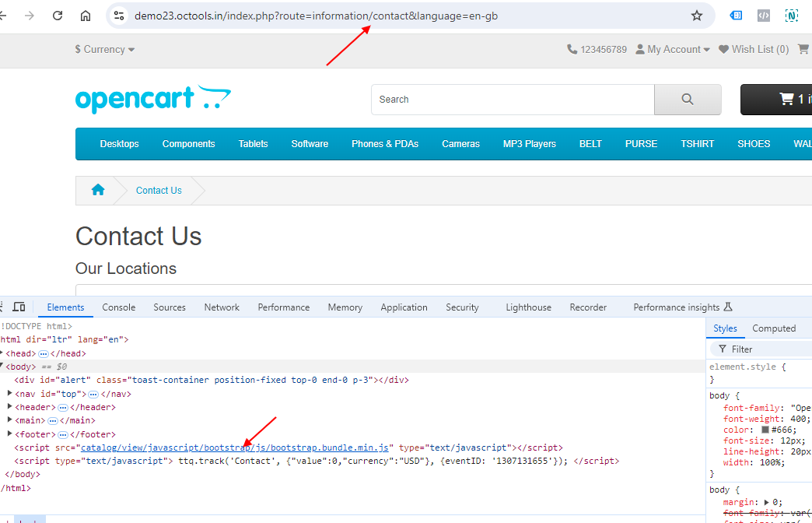The width and height of the screenshot is (812, 523).
Task: Switch to the Console tab
Action: point(118,307)
